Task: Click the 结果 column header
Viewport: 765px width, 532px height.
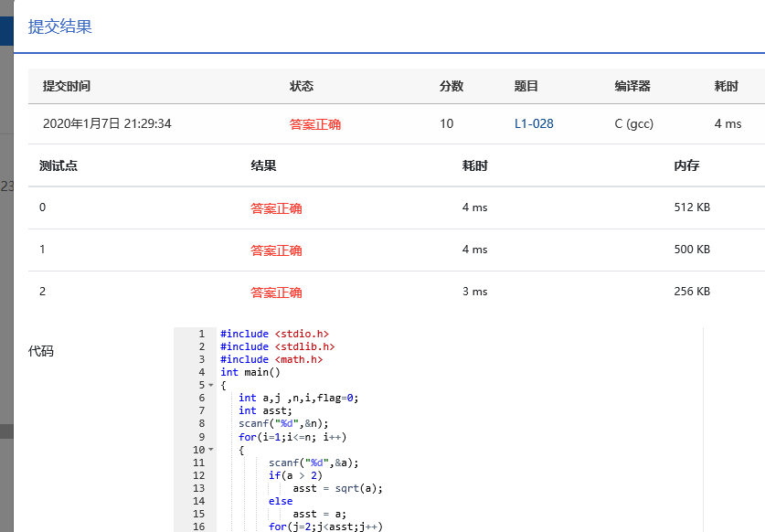Action: pos(263,166)
